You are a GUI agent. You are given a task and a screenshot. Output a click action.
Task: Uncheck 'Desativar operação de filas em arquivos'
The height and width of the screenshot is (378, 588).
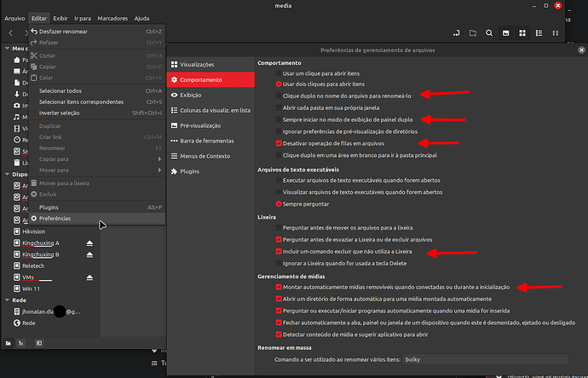coord(279,144)
